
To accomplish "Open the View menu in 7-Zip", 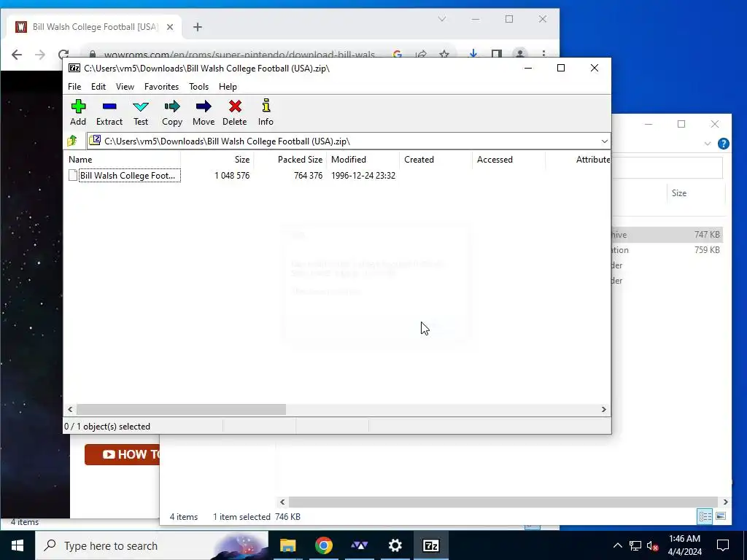I will coord(125,87).
